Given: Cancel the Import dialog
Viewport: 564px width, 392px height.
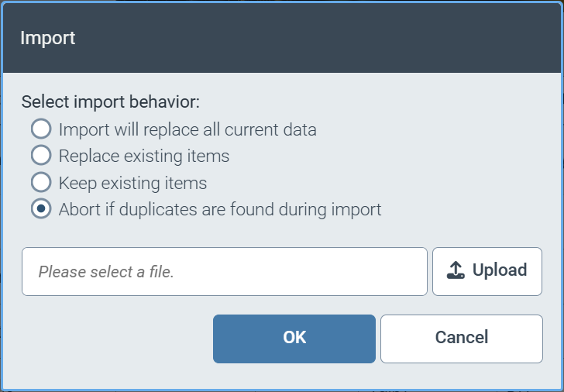Looking at the screenshot, I should [x=461, y=338].
